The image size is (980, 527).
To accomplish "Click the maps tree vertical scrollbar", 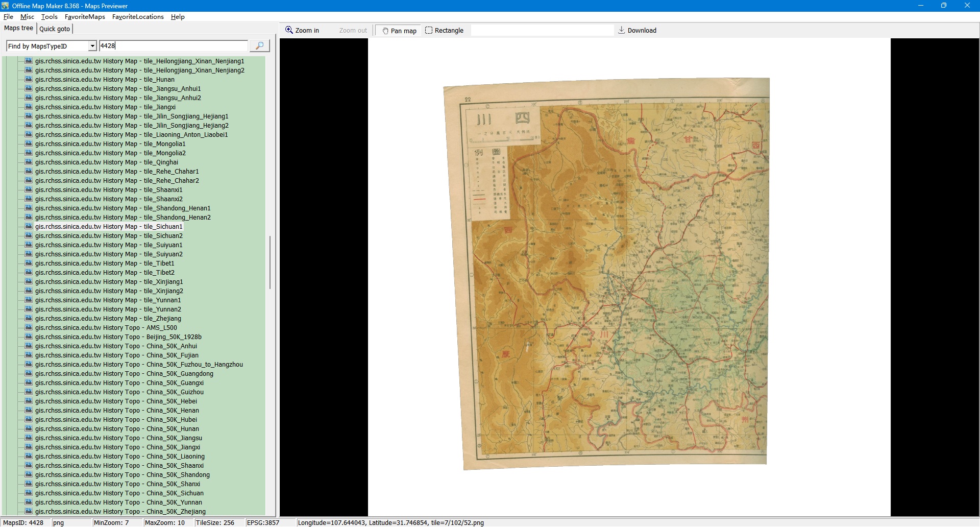I will [269, 262].
